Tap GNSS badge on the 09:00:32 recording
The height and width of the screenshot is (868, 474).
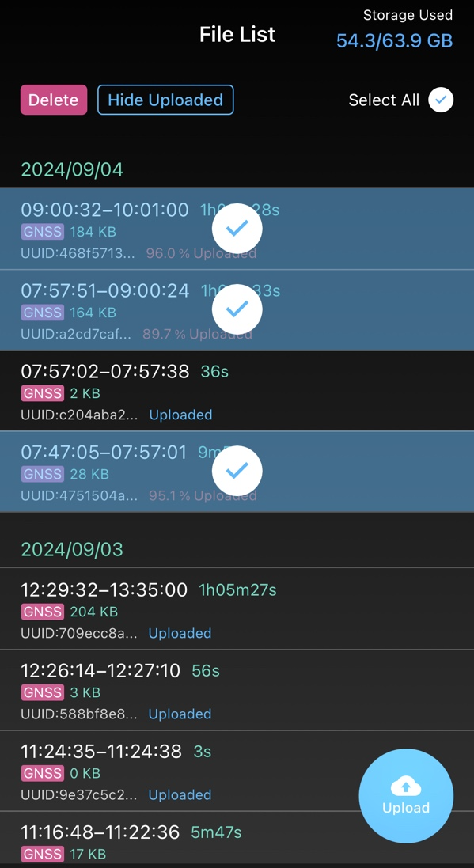click(42, 232)
